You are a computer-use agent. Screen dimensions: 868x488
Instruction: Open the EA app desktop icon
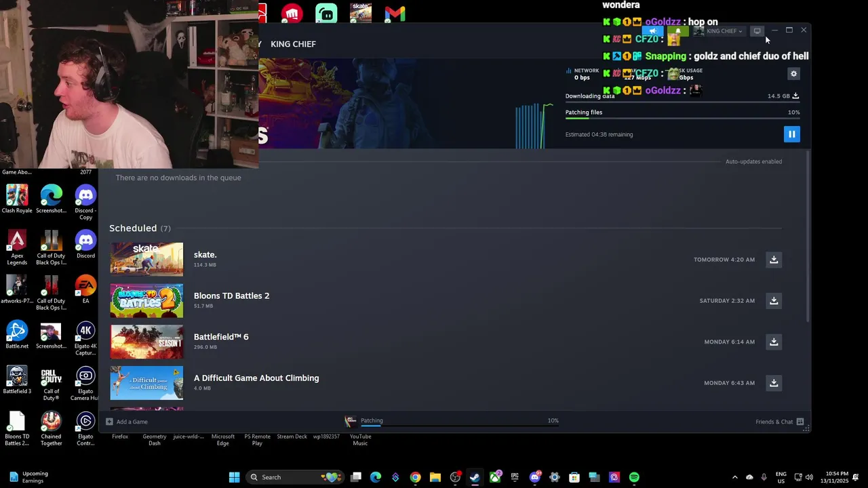(x=85, y=289)
